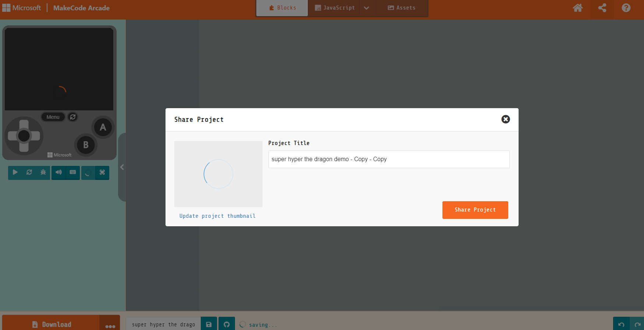Toggle the keyboard controls icon
This screenshot has width=644, height=330.
point(73,173)
